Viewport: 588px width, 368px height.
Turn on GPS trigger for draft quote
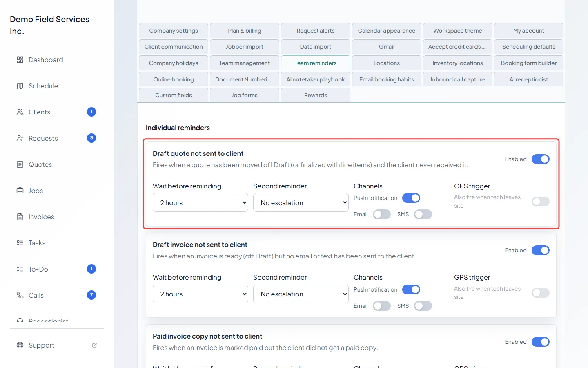541,202
